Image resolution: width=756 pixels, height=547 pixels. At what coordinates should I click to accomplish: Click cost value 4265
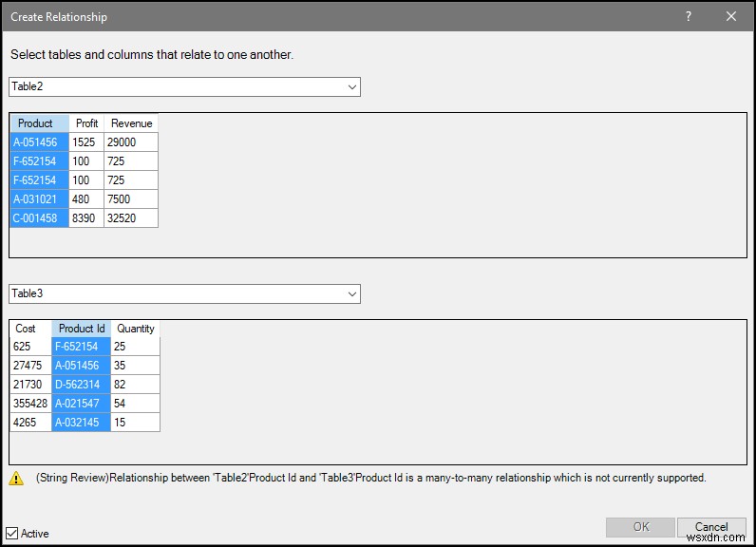[30, 423]
